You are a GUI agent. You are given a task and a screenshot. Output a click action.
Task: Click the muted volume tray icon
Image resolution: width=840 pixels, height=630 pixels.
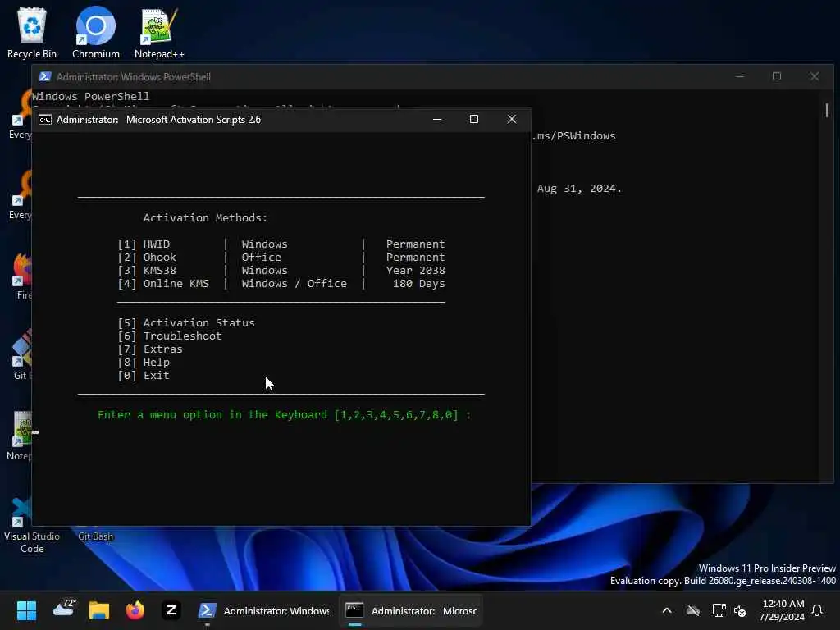[x=741, y=610]
